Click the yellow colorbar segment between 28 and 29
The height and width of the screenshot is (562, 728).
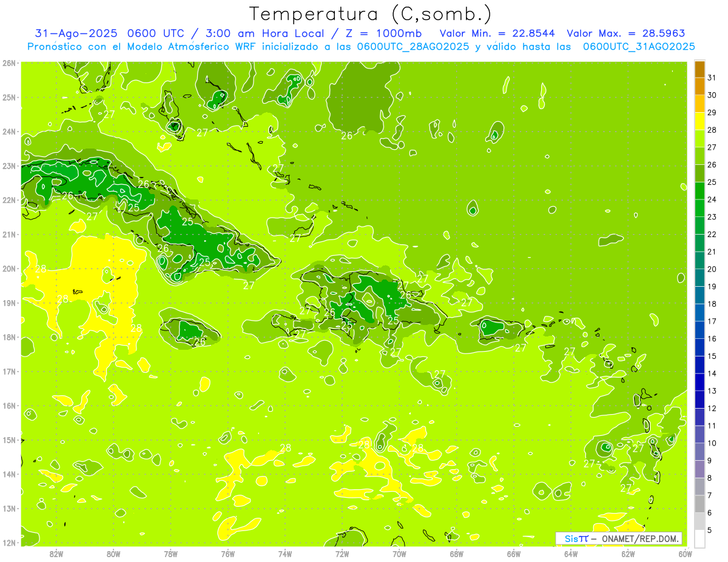pyautogui.click(x=699, y=121)
